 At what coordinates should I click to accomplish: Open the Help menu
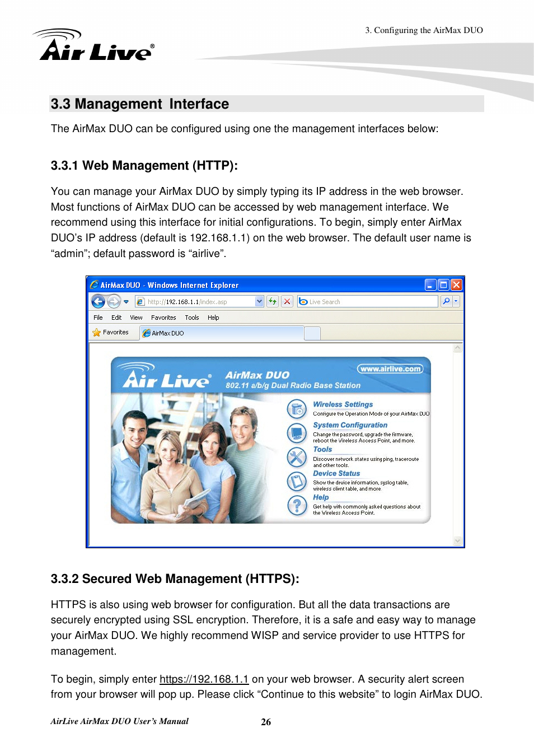(213, 318)
